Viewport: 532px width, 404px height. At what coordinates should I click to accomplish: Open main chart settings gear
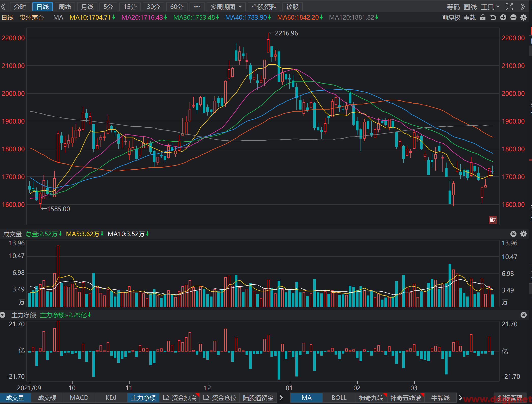click(x=524, y=18)
